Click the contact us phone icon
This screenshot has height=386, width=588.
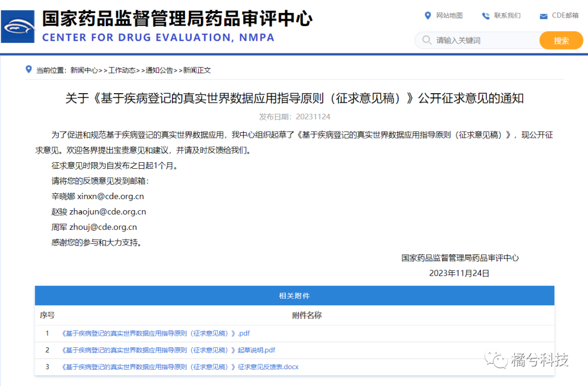[x=486, y=16]
